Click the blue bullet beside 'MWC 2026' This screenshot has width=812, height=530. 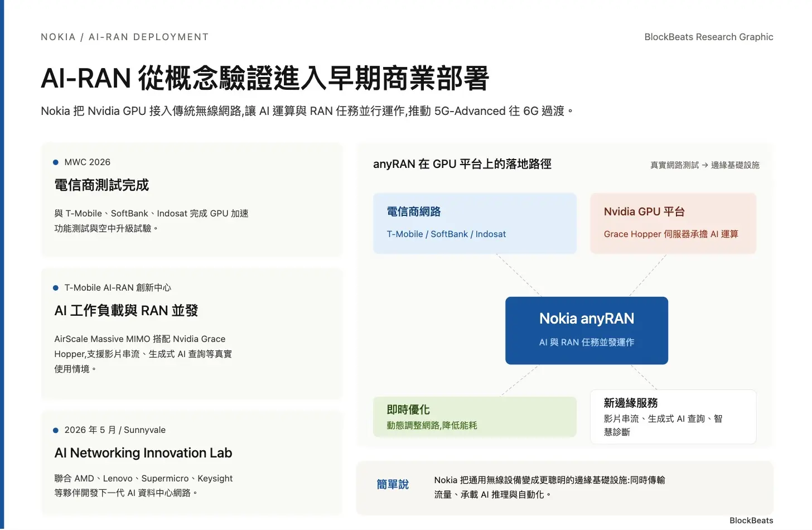[56, 162]
